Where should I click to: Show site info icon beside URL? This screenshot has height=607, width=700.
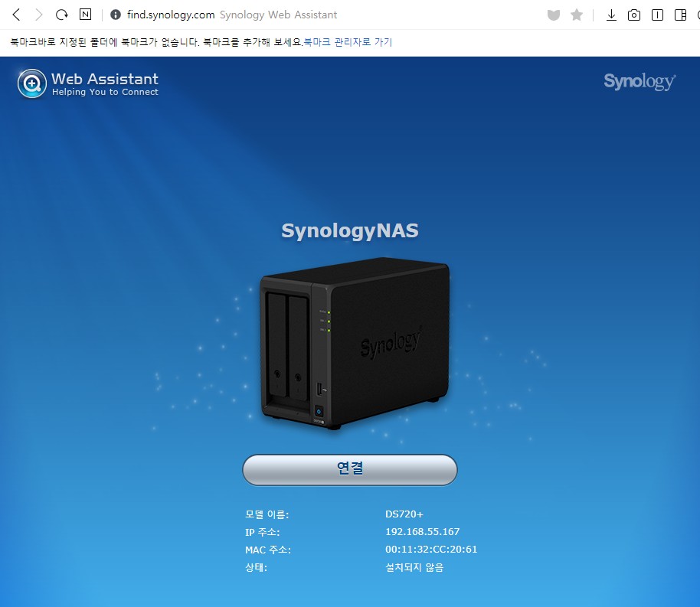click(x=115, y=15)
